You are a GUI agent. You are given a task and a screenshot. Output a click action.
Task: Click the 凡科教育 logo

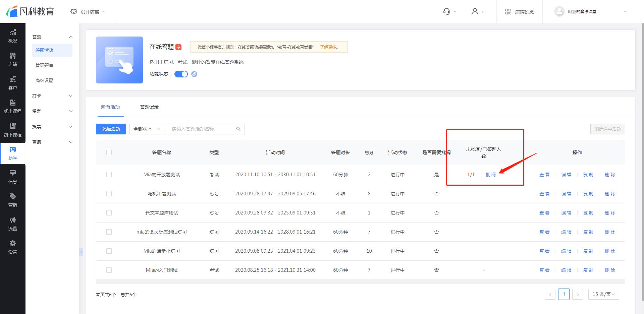click(x=30, y=11)
